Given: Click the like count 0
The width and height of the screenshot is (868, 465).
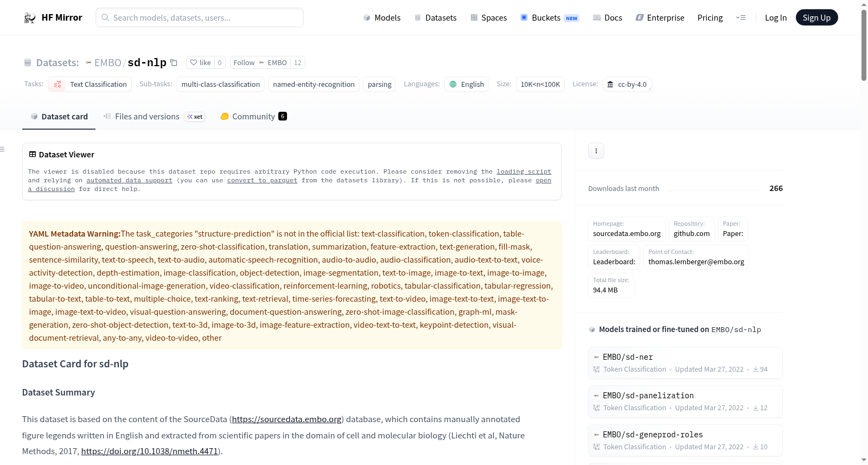Looking at the screenshot, I should tap(220, 62).
